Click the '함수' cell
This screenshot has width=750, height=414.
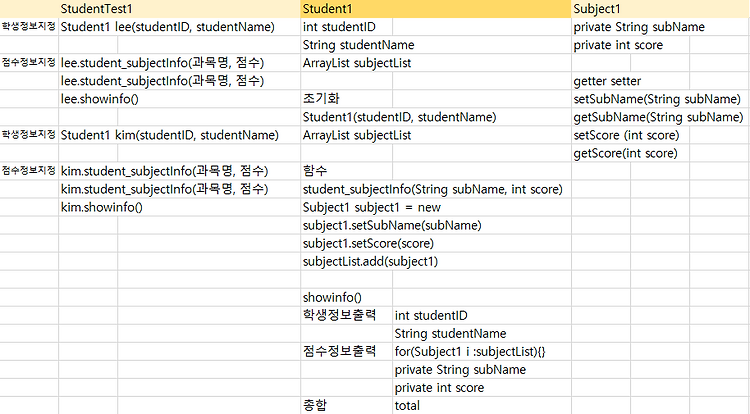315,171
